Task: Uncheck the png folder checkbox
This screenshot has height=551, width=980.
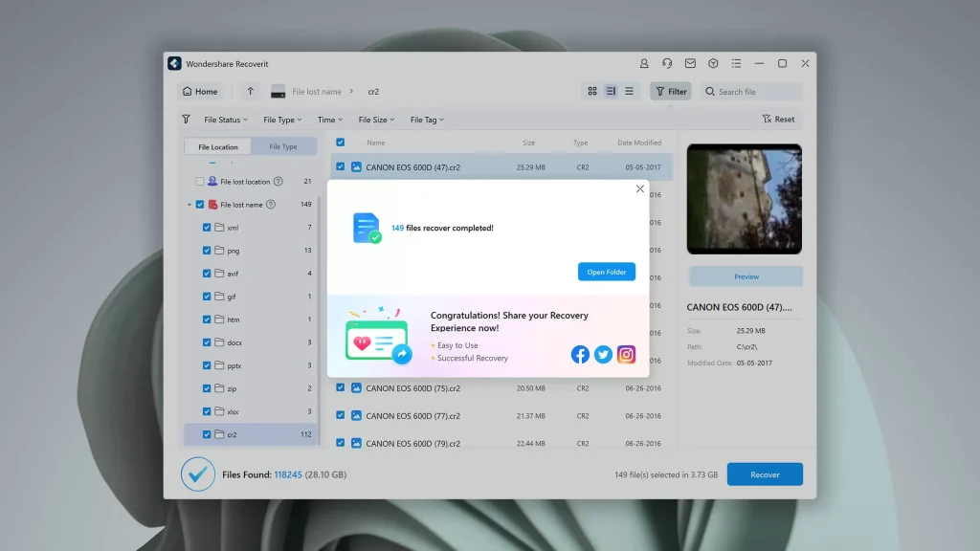Action: click(x=207, y=251)
